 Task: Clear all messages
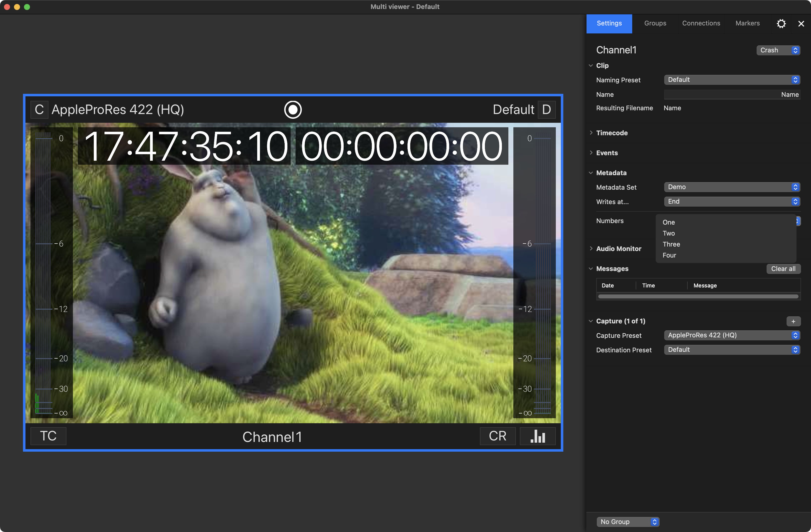tap(783, 269)
